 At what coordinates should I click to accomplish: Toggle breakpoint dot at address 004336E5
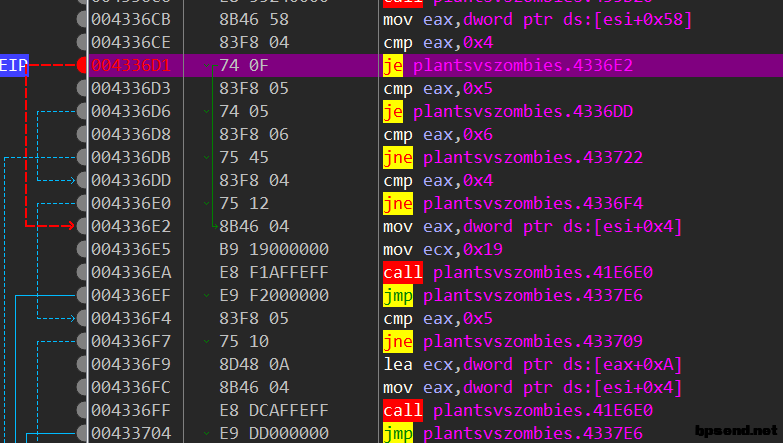tap(82, 249)
